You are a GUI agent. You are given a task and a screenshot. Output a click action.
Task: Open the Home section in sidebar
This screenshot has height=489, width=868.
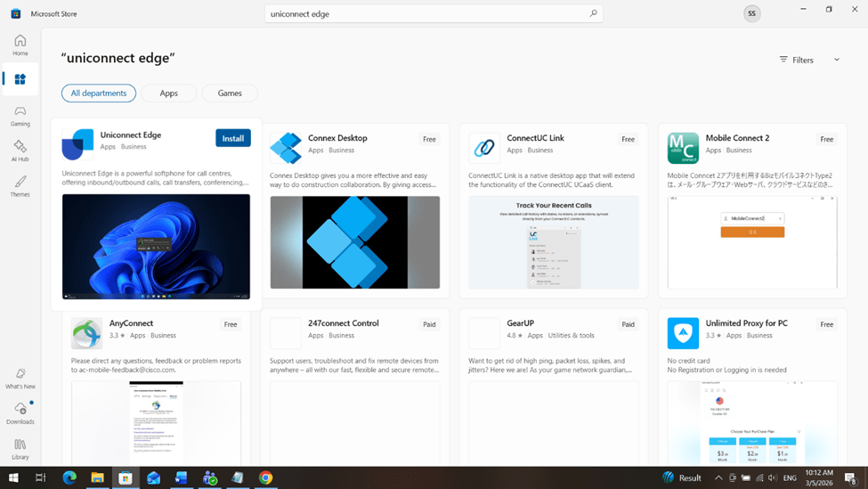(x=20, y=45)
